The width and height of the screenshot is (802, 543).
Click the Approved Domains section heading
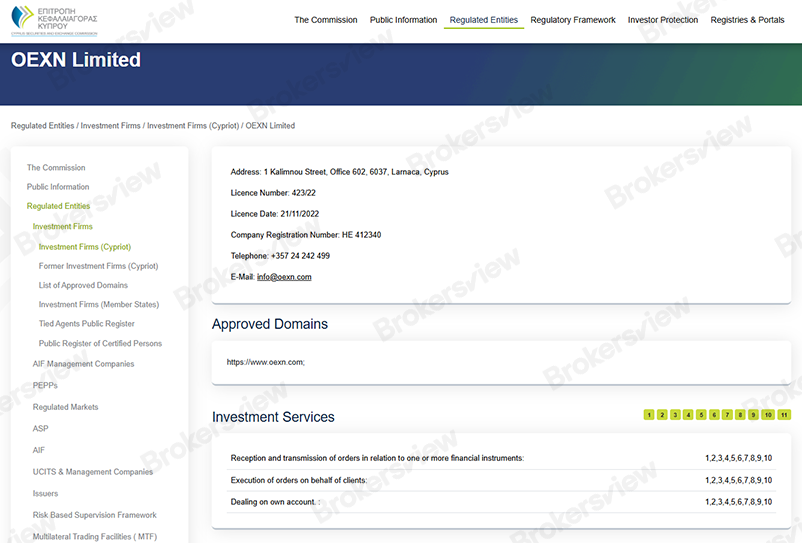(270, 324)
